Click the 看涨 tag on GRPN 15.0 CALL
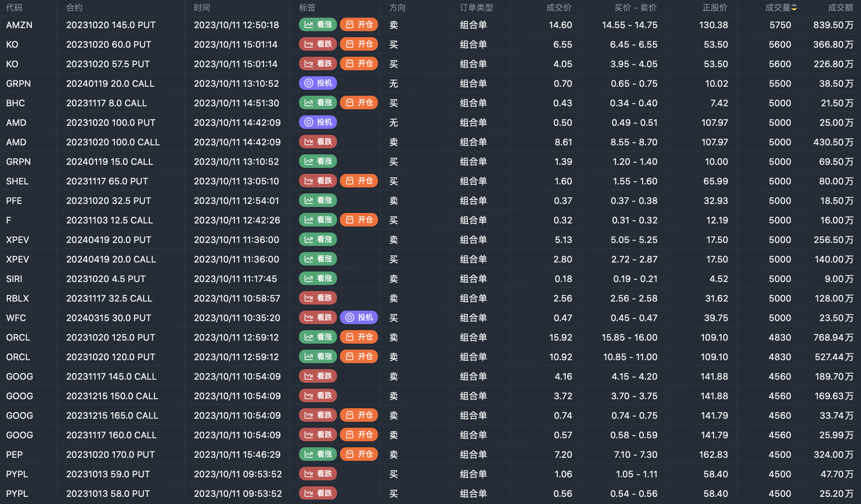The image size is (861, 504). pos(318,161)
